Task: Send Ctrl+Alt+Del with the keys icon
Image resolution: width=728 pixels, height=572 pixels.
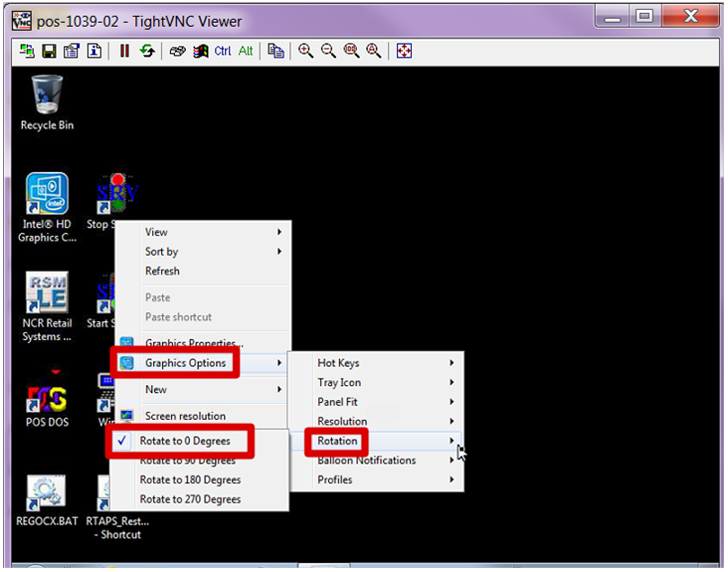Action: point(177,51)
